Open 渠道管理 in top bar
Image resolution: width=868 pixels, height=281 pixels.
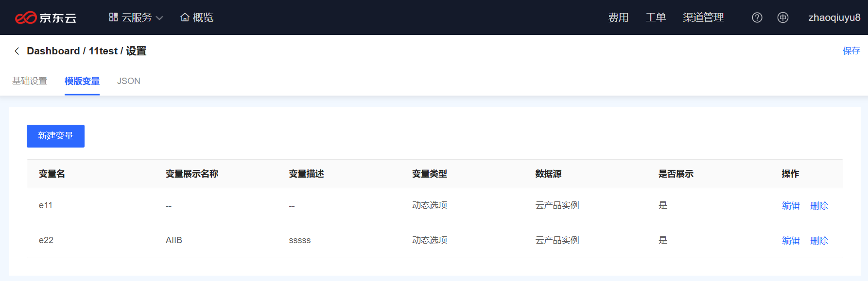pos(703,17)
